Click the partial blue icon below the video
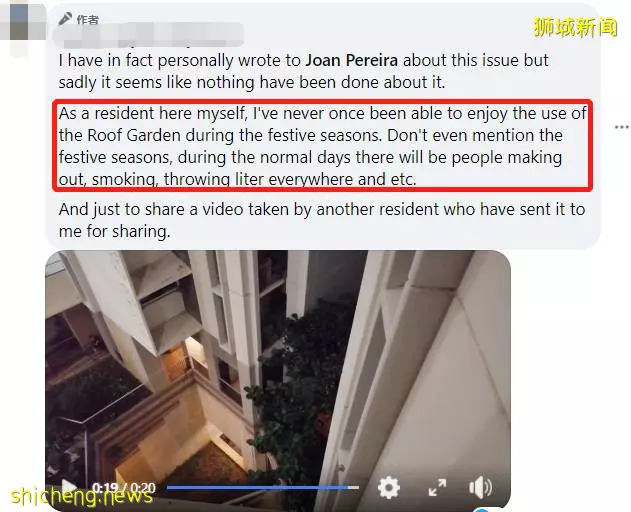 coord(481,510)
